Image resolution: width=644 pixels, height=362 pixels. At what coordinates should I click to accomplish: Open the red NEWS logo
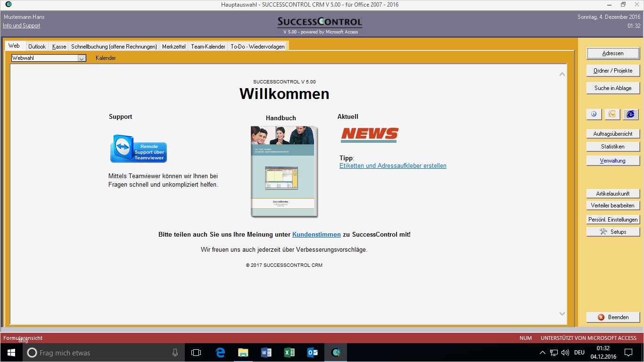370,135
